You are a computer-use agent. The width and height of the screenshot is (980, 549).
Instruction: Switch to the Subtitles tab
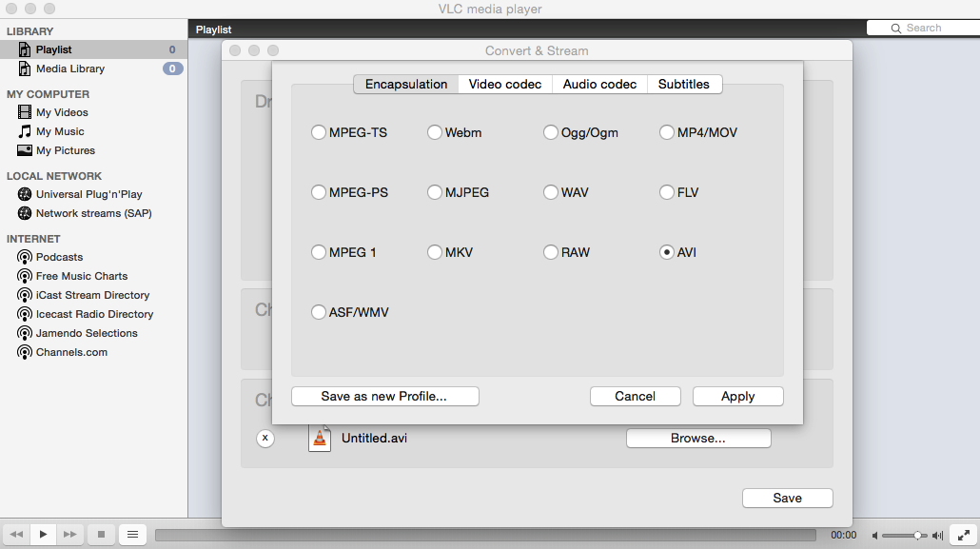(684, 85)
